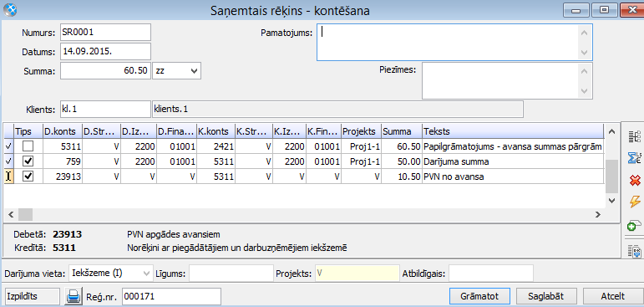Toggle Tips checkbox in the 5311 debit row
This screenshot has width=644, height=307.
point(28,146)
